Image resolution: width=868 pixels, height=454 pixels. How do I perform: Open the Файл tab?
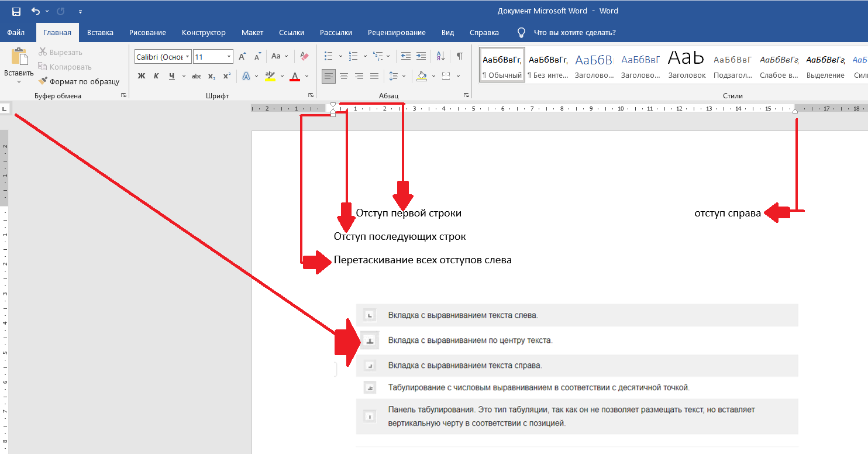point(16,33)
